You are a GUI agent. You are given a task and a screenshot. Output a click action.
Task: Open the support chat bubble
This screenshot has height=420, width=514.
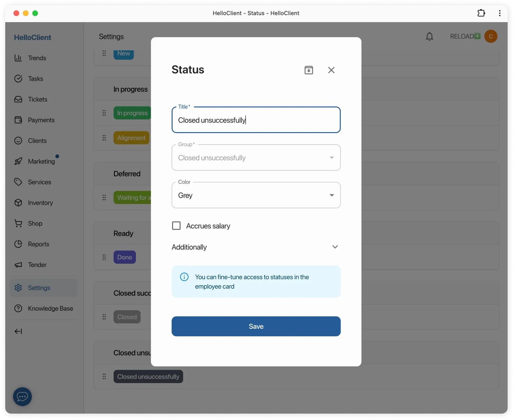click(x=22, y=396)
